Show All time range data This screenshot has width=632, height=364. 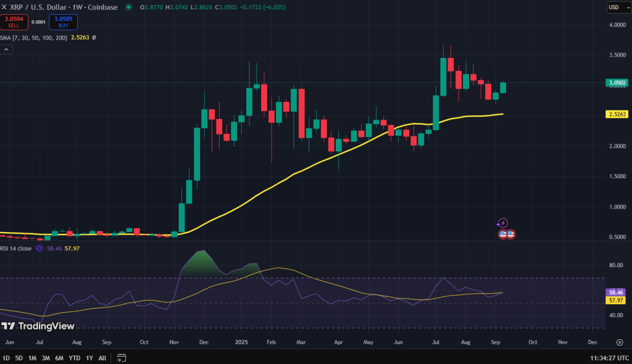pyautogui.click(x=102, y=358)
